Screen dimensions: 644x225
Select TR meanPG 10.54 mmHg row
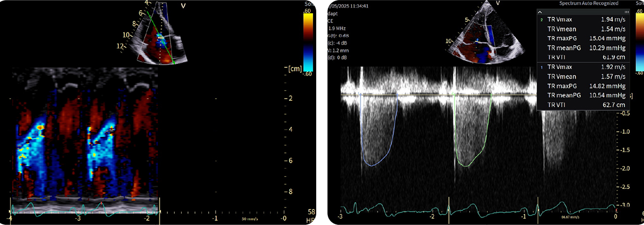point(584,96)
